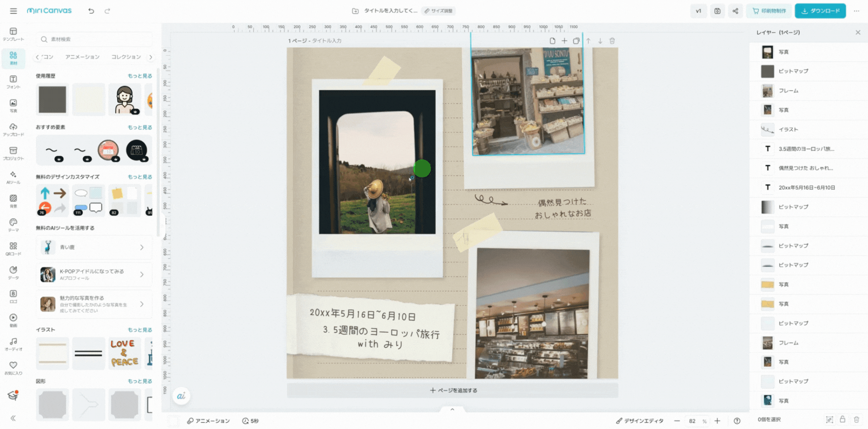The image size is (868, 429).
Task: Expand the page list with bottom chevron
Action: tap(452, 409)
